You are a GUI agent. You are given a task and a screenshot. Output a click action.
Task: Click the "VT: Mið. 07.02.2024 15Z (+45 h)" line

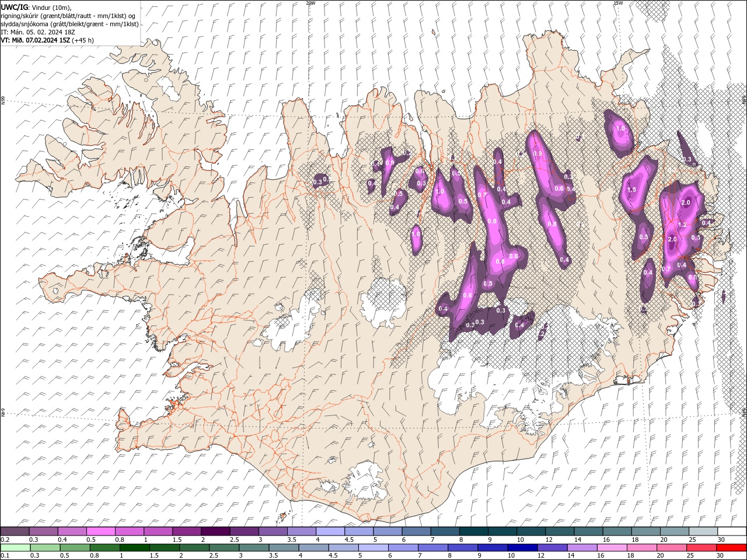[x=47, y=40]
